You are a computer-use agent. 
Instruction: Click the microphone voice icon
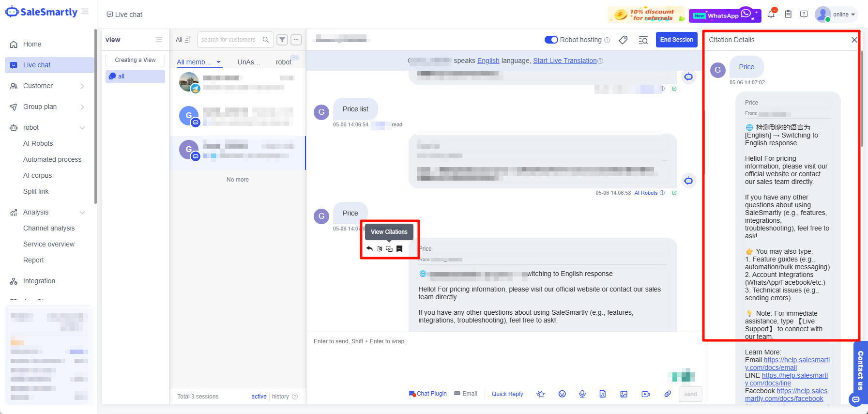coord(582,394)
